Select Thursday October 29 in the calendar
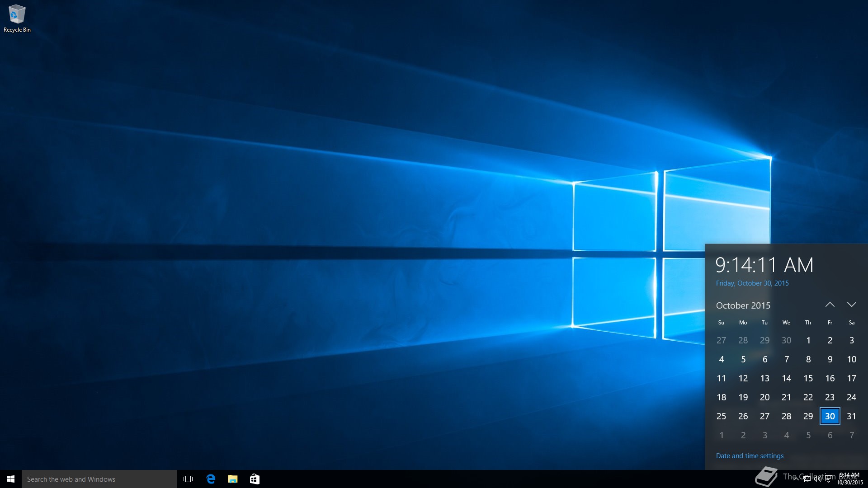This screenshot has height=488, width=868. 808,416
